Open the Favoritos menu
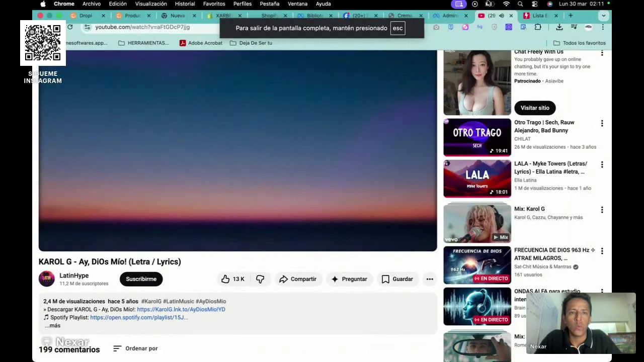 (214, 4)
